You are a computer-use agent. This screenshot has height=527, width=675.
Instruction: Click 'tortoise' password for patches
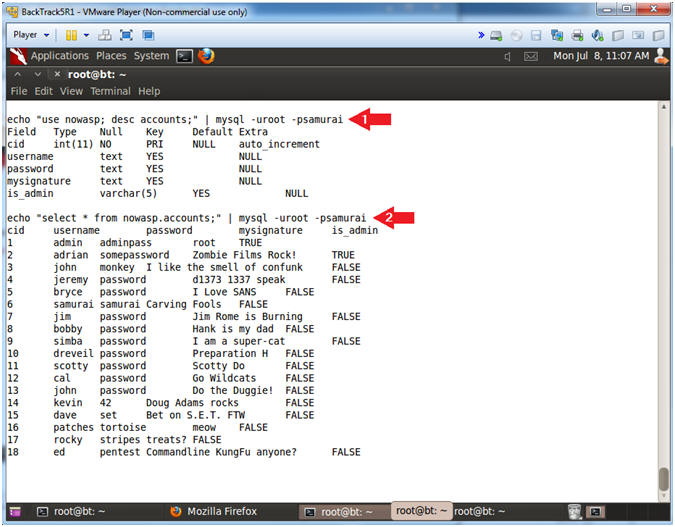click(x=123, y=428)
